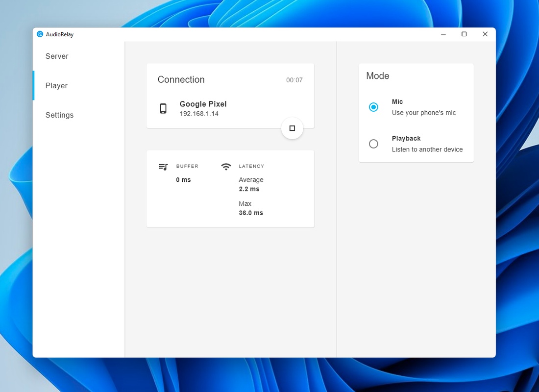The image size is (539, 392).
Task: Switch to the Player tab
Action: pos(56,86)
